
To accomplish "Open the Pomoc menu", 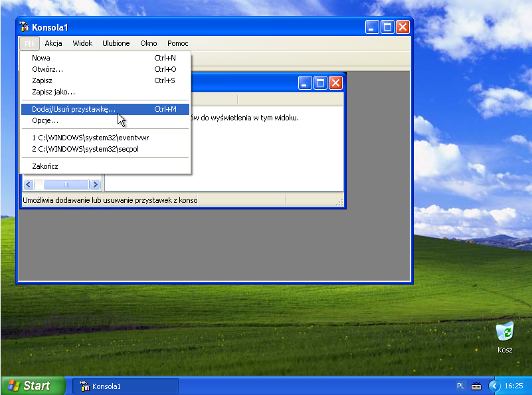I will click(177, 43).
